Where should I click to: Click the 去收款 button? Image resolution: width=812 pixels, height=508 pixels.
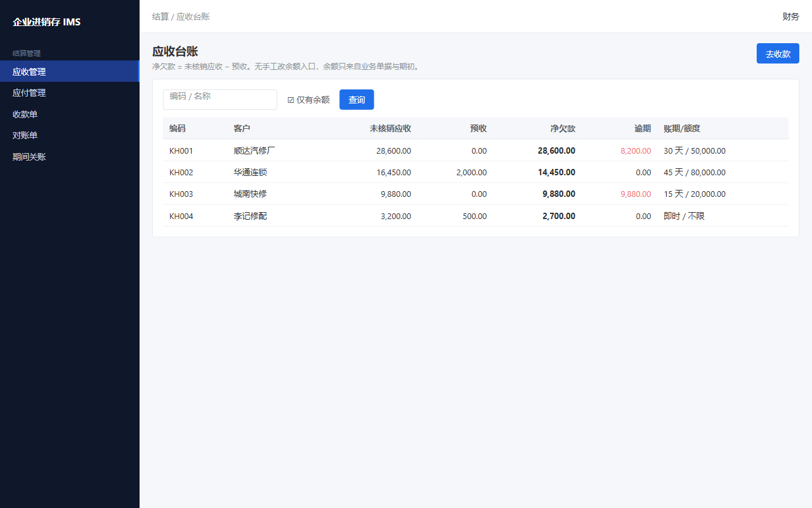coord(778,53)
